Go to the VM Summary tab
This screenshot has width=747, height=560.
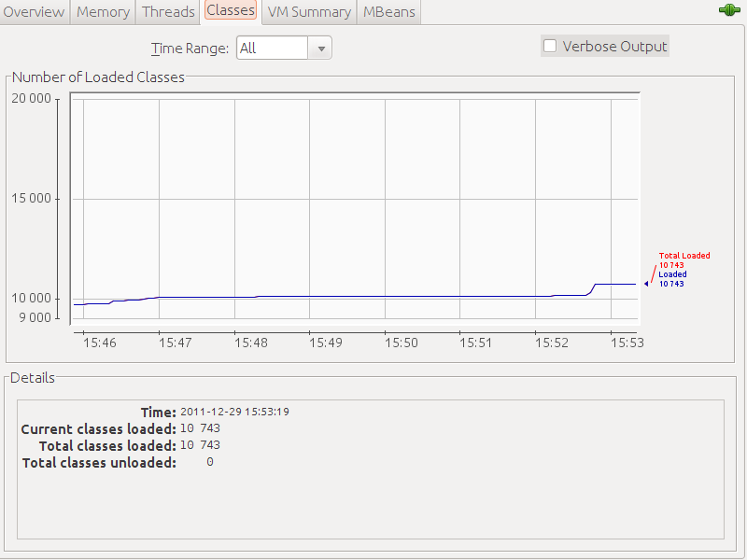tap(309, 12)
